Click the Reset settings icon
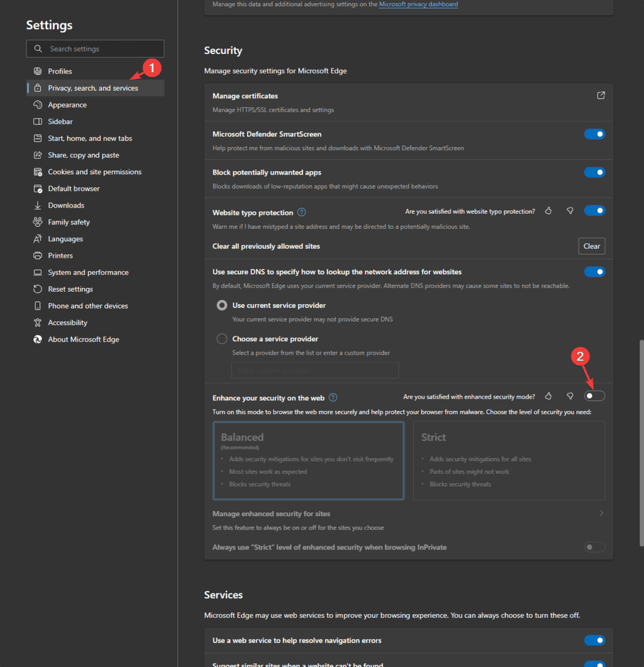 [x=38, y=289]
